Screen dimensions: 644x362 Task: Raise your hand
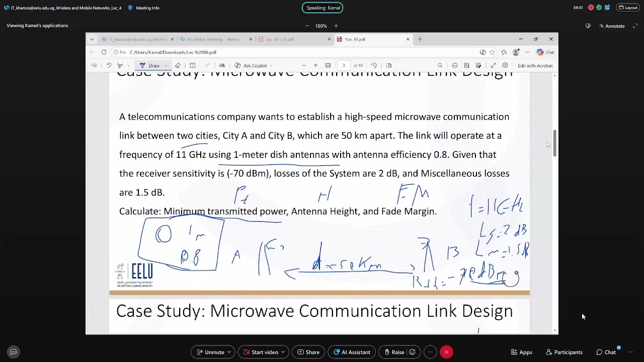click(393, 352)
